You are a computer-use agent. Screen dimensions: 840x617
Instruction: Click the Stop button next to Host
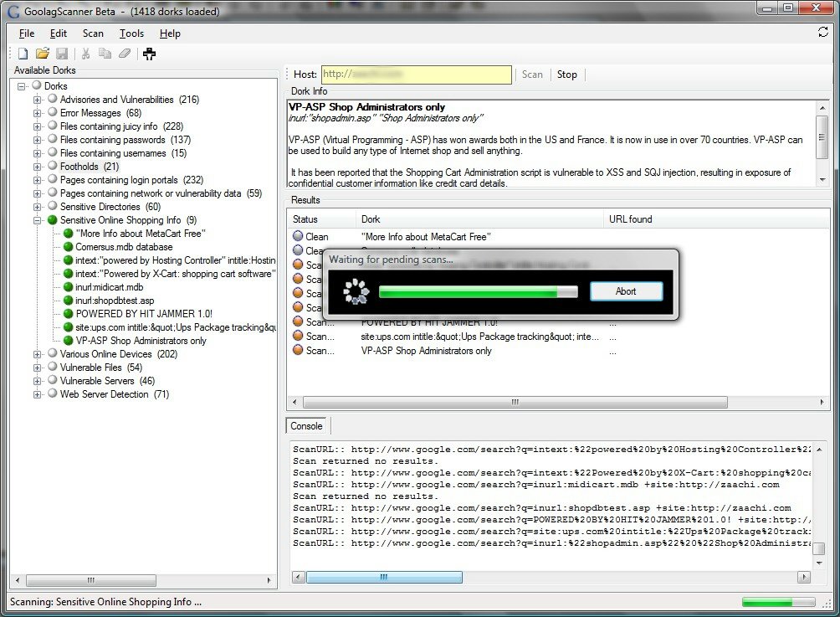click(x=566, y=75)
